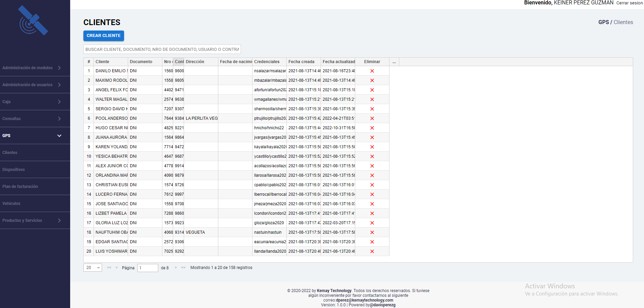Screen dimensions: 644x308
Task: Click delete icon for LUIS YOSHIMAR
Action: (x=372, y=251)
